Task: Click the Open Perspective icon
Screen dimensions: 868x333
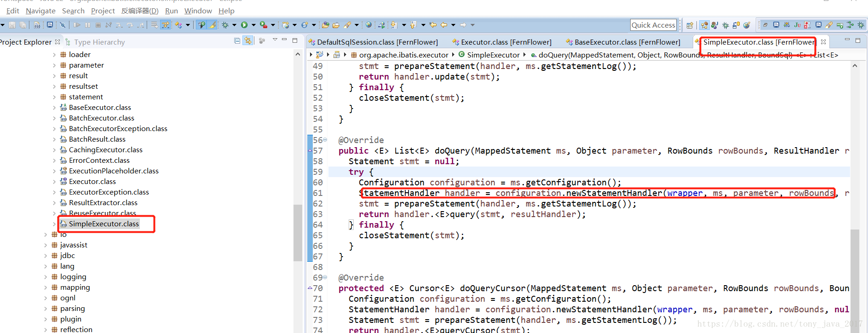Action: point(690,25)
